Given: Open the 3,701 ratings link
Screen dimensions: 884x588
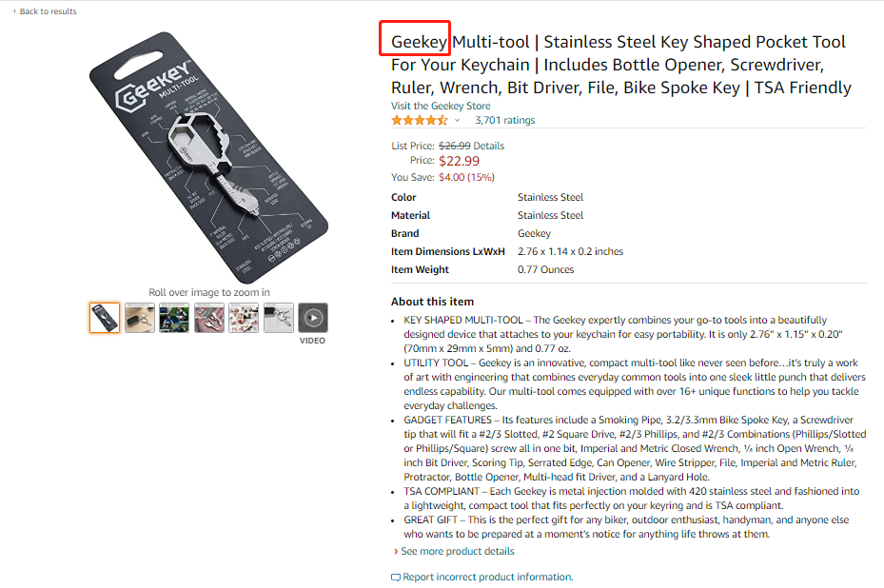Looking at the screenshot, I should (x=504, y=120).
